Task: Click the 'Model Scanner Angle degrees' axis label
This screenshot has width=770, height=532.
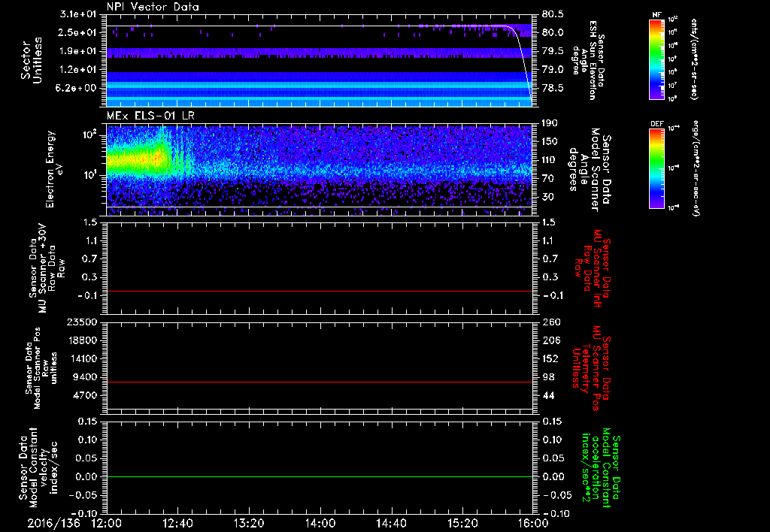Action: point(590,165)
